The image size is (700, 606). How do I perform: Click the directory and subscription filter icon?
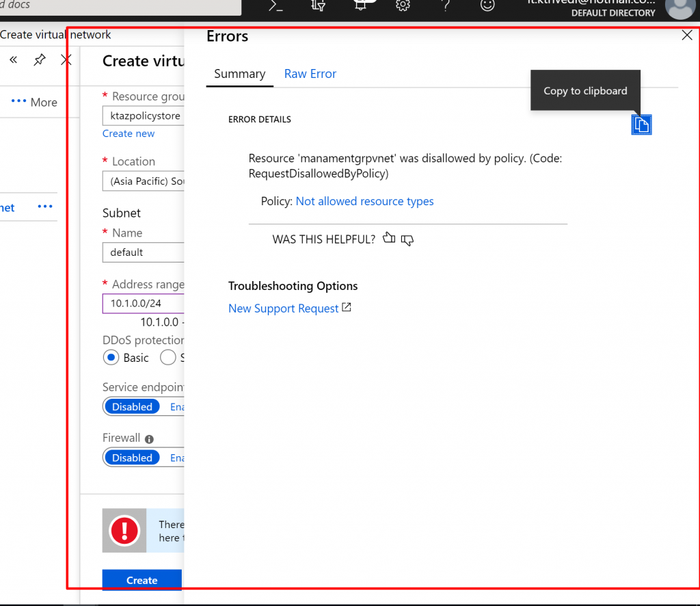pyautogui.click(x=318, y=5)
